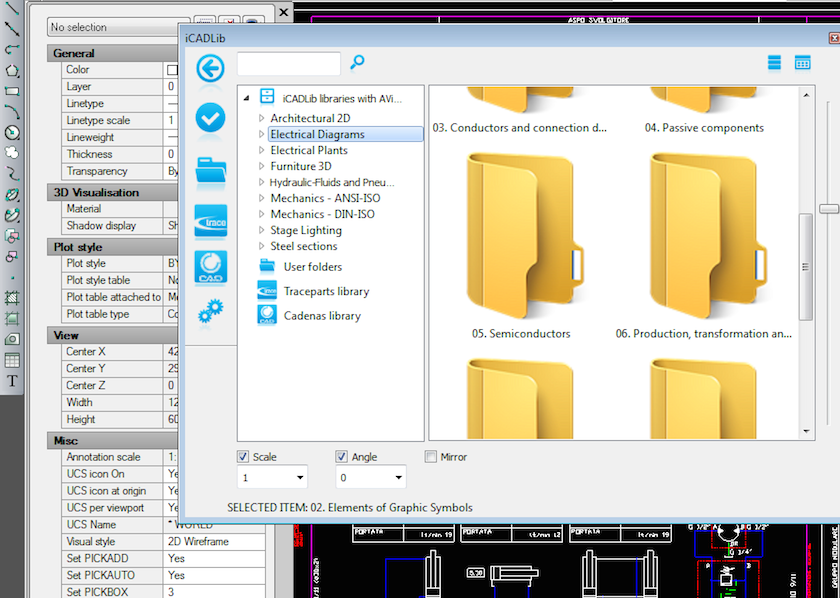Select Electrical Plants in library tree
The height and width of the screenshot is (598, 840).
pyautogui.click(x=309, y=150)
